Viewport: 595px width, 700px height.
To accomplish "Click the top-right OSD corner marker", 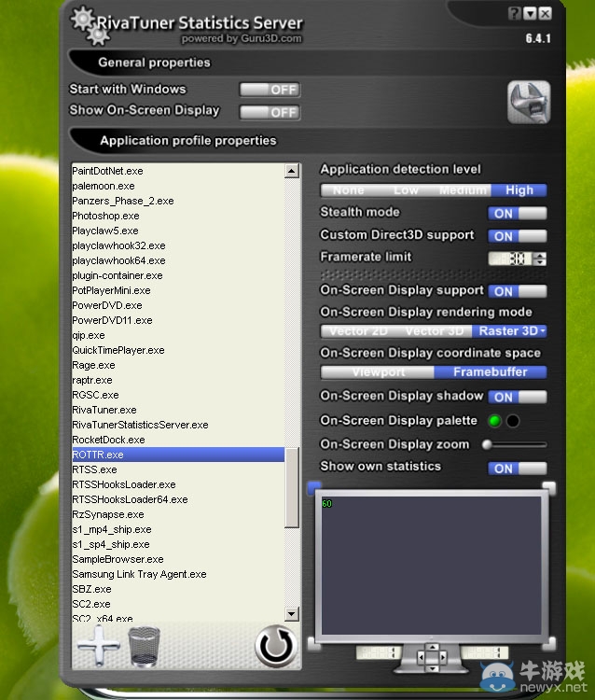I will (549, 487).
